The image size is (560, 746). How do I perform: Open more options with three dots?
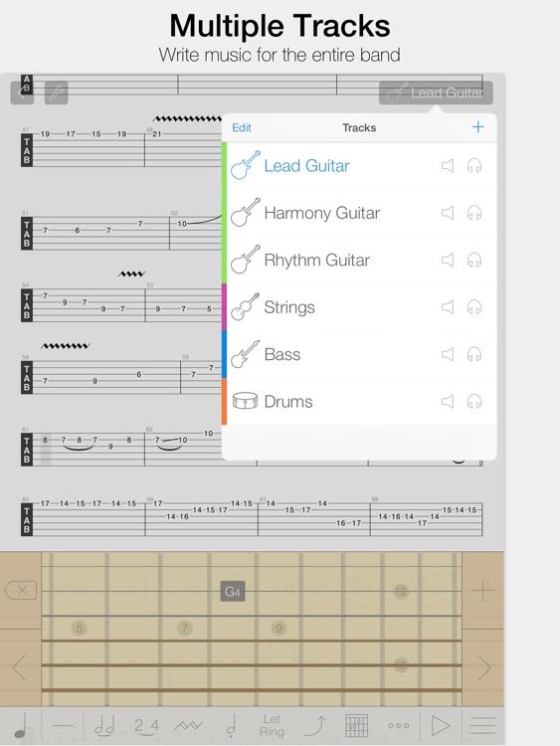pyautogui.click(x=399, y=725)
